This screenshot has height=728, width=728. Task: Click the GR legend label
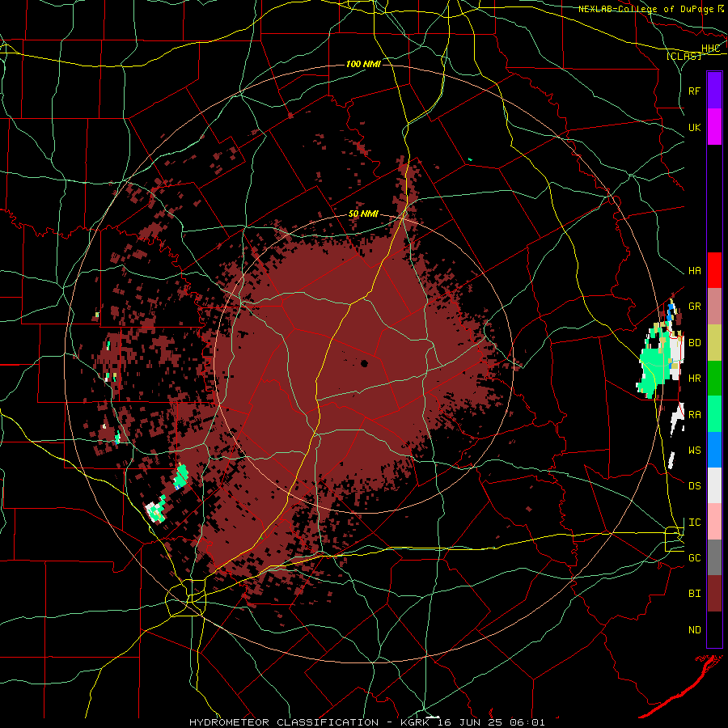694,307
